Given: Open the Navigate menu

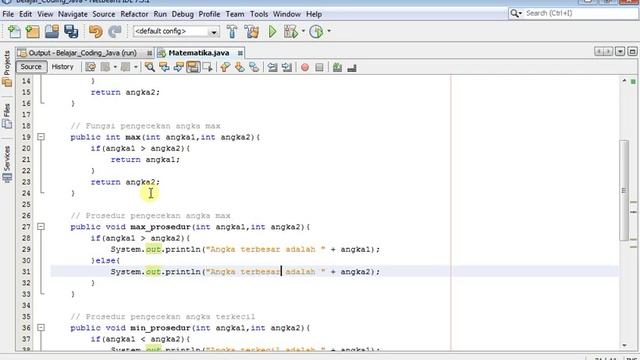Looking at the screenshot, I should tap(73, 14).
